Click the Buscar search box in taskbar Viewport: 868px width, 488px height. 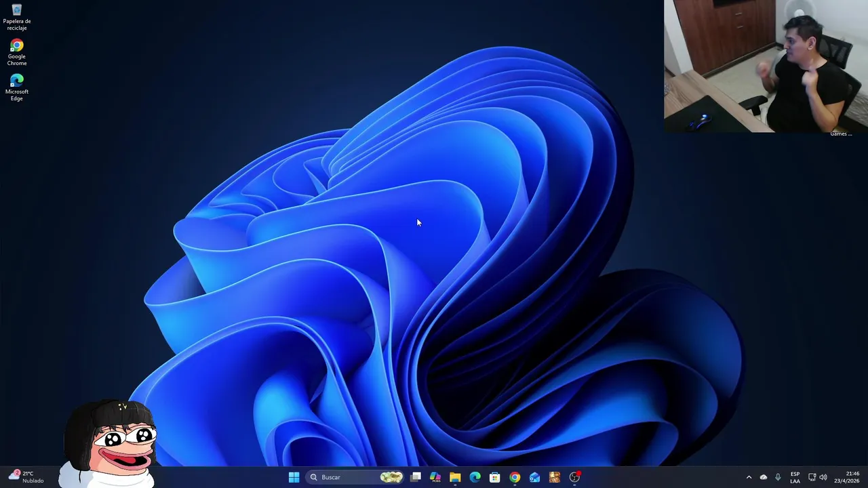point(355,477)
